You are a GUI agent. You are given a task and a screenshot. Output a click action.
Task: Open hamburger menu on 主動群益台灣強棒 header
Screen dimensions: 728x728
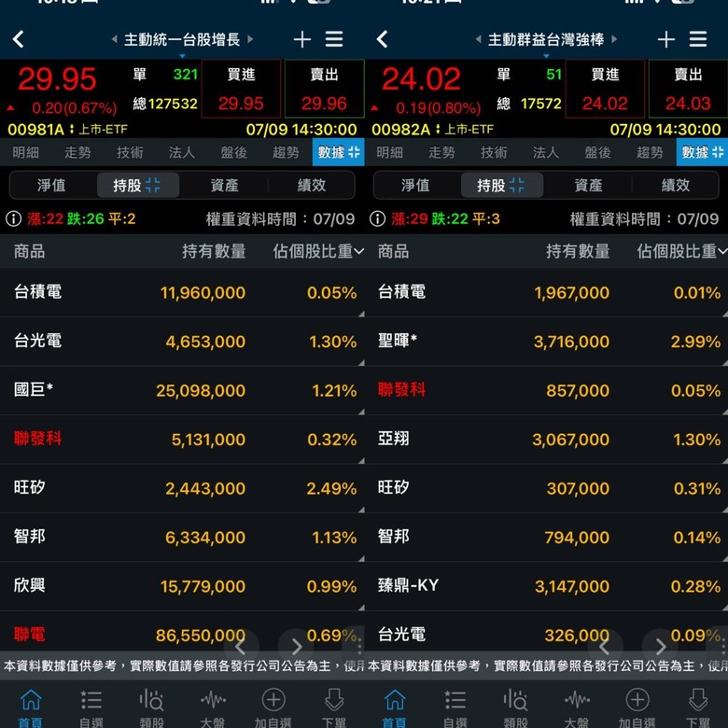(x=698, y=39)
